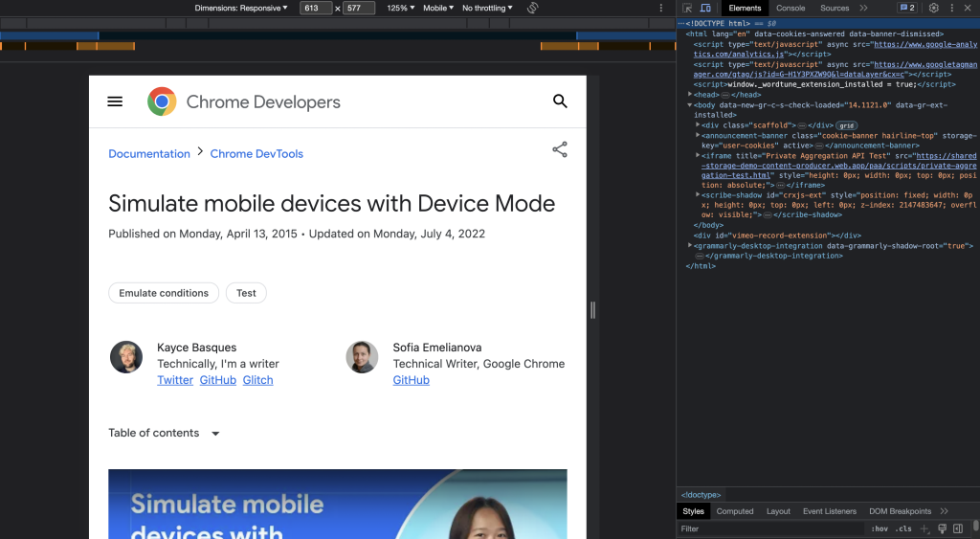Collapse the body element node
The width and height of the screenshot is (980, 539).
(690, 105)
